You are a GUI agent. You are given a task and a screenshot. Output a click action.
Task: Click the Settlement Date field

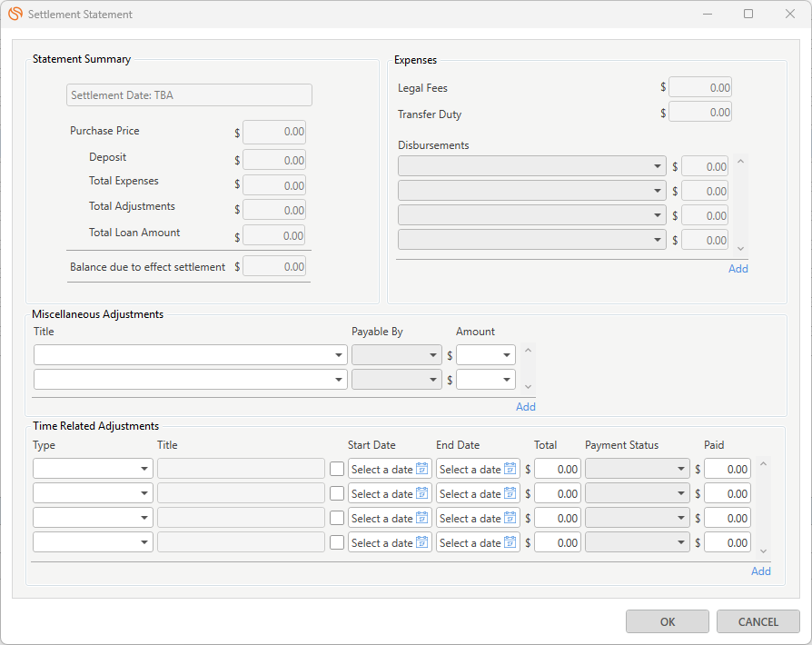coord(189,94)
